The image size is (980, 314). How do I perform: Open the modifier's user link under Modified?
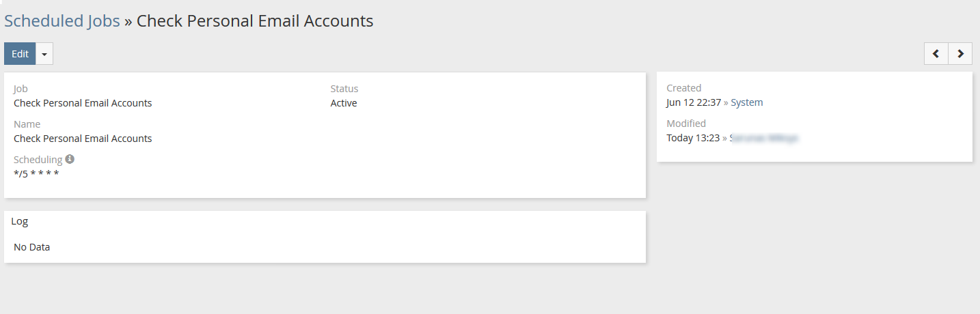[764, 138]
